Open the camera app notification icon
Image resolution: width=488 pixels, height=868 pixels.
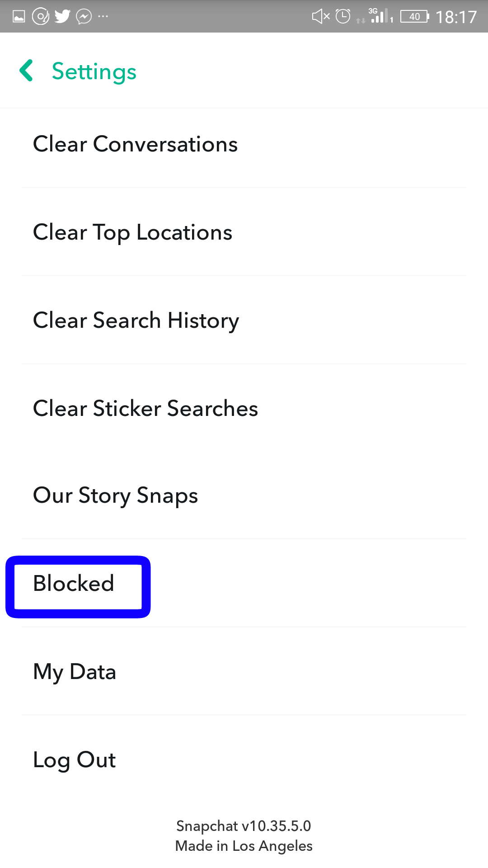[x=41, y=16]
